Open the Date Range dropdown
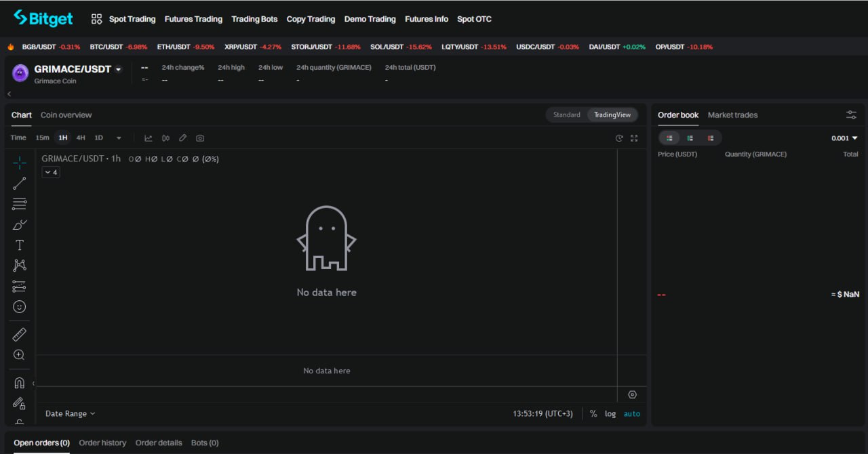This screenshot has width=868, height=454. click(70, 413)
